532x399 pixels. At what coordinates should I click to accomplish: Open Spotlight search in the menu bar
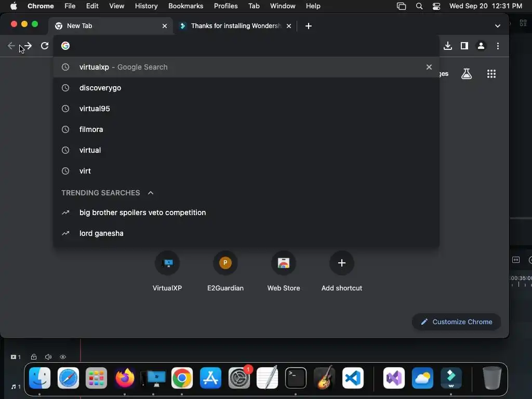(419, 6)
